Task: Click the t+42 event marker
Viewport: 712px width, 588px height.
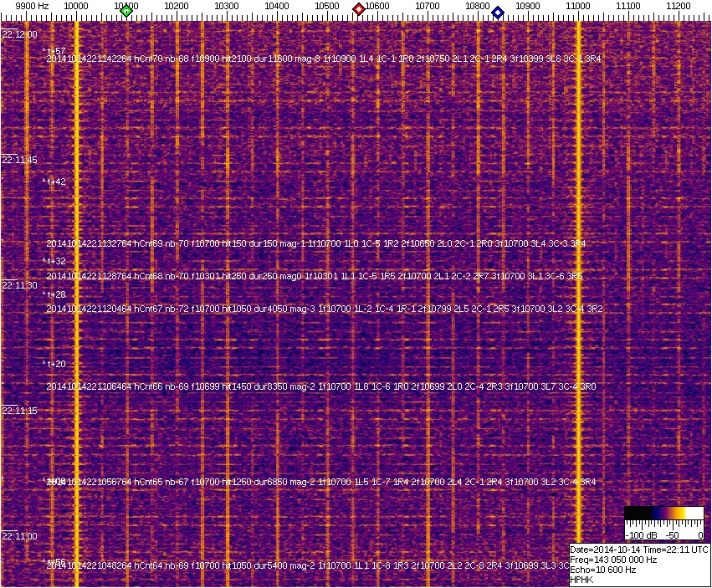Action: point(54,181)
